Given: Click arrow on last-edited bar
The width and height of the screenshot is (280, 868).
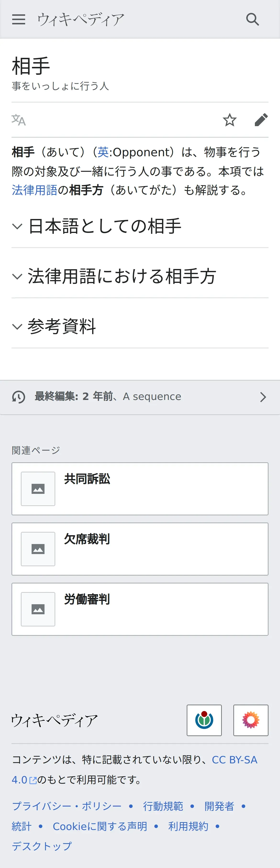Looking at the screenshot, I should tap(263, 397).
